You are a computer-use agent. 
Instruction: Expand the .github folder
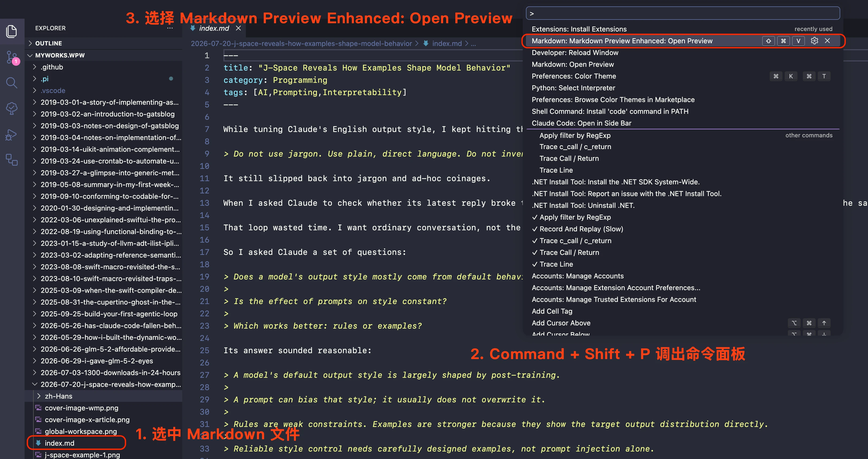[34, 67]
